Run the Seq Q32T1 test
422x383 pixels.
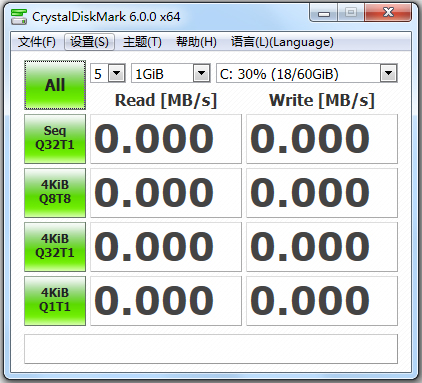pyautogui.click(x=55, y=139)
